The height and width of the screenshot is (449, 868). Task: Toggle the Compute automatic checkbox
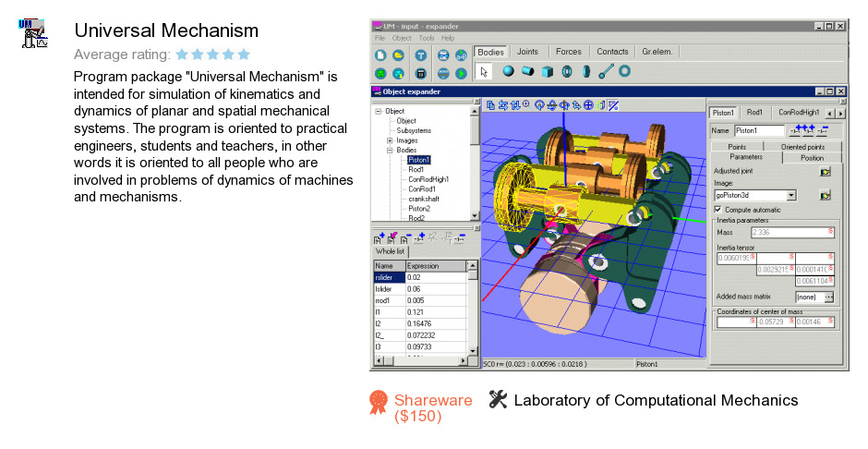(x=718, y=210)
